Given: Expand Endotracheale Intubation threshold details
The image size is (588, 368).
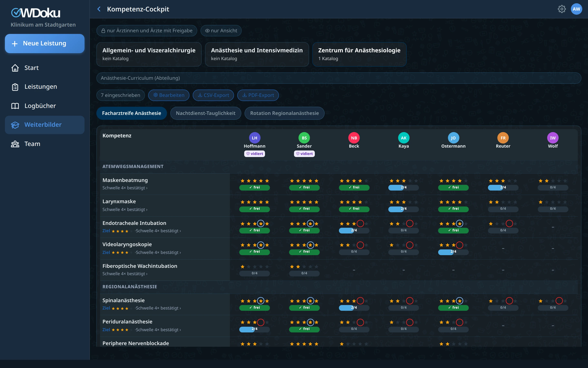Looking at the screenshot, I should click(x=158, y=231).
